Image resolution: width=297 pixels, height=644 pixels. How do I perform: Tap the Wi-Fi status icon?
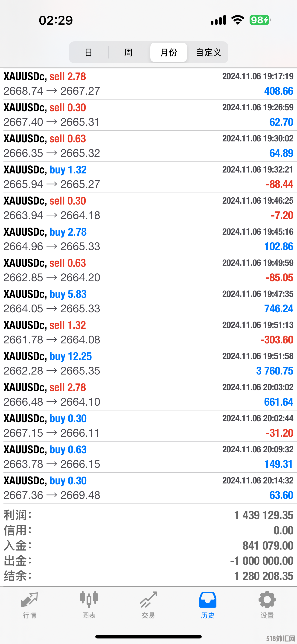(238, 20)
